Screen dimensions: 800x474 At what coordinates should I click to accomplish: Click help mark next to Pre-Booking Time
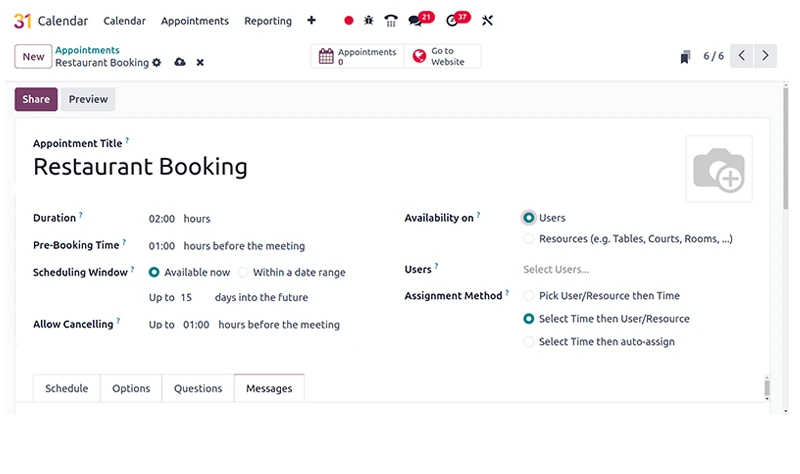tap(124, 242)
